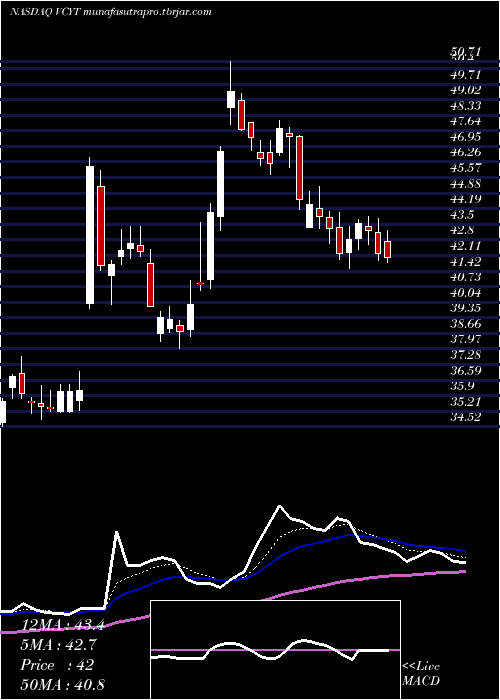This screenshot has height=700, width=500.
Task: Click the 39.35 price axis label
Action: pyautogui.click(x=465, y=308)
